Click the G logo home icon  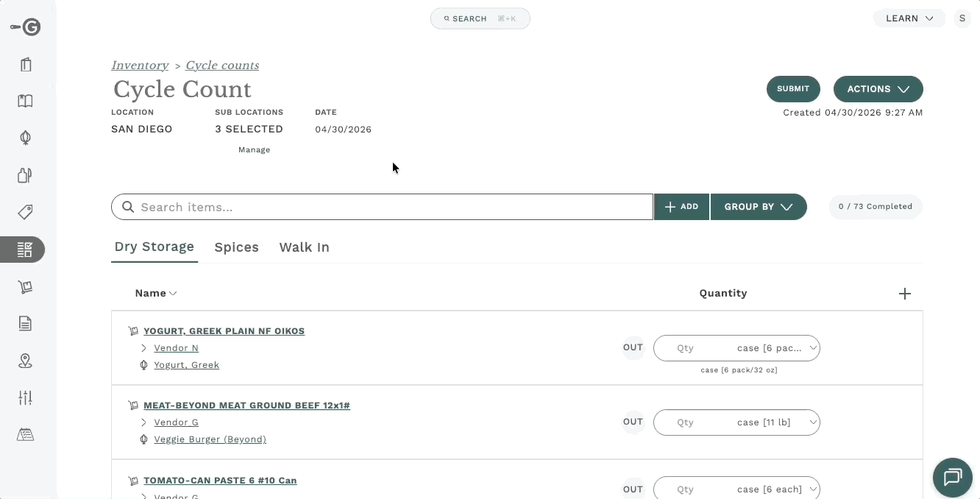(x=26, y=27)
